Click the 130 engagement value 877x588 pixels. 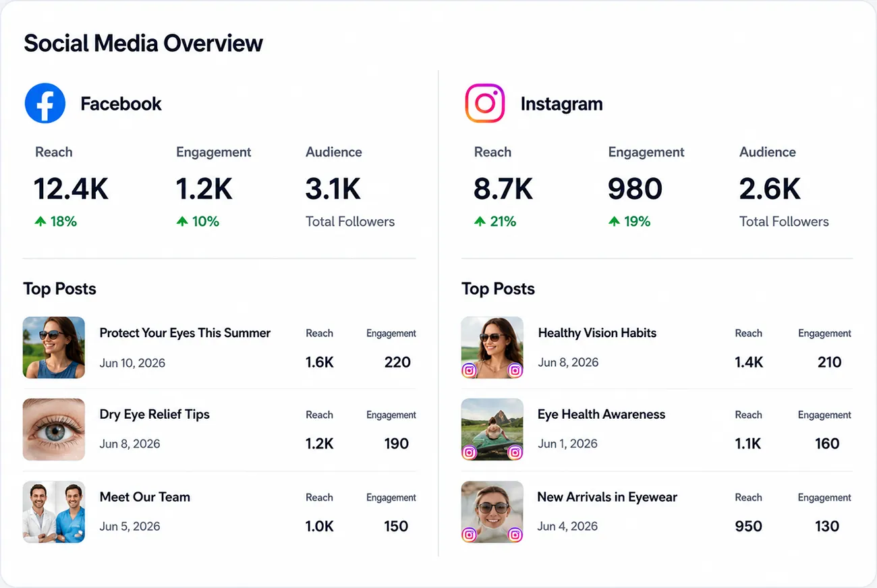827,526
